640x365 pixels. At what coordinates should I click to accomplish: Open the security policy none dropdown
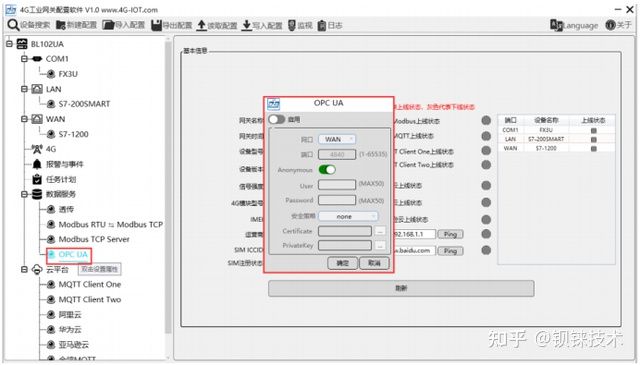coord(348,216)
